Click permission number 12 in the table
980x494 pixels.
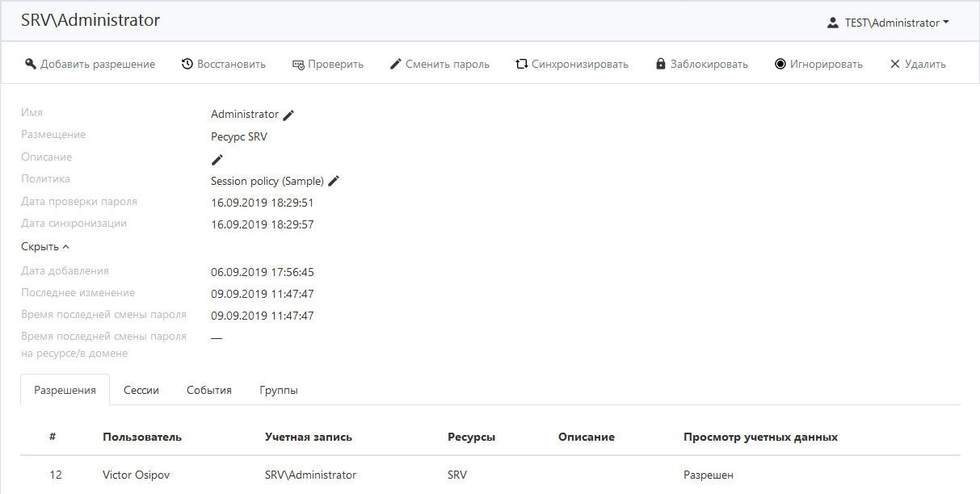point(56,475)
